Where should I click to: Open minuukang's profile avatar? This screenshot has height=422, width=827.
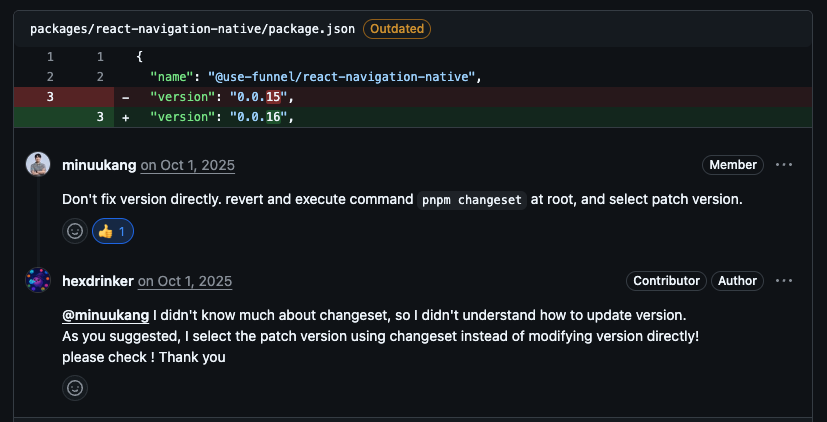pyautogui.click(x=38, y=165)
